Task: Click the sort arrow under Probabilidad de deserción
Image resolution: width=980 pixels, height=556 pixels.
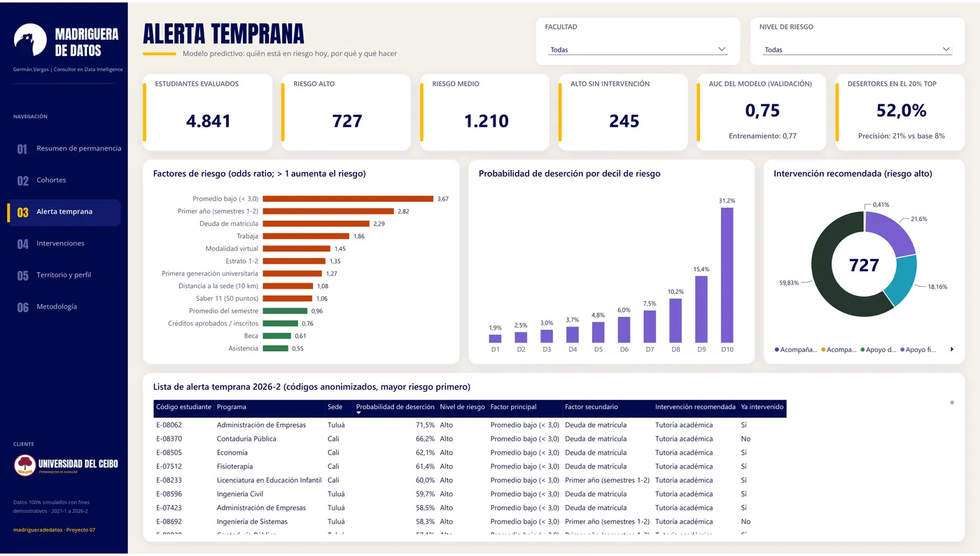Action: (360, 413)
